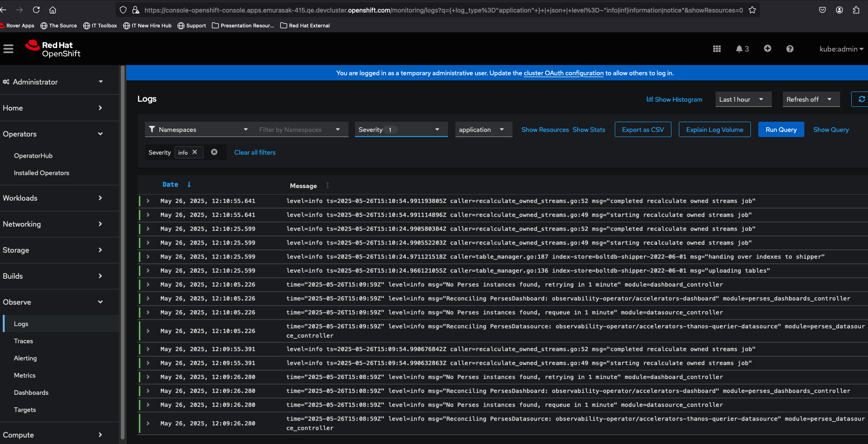The width and height of the screenshot is (868, 444).
Task: Click the refresh logs icon button
Action: point(861,99)
